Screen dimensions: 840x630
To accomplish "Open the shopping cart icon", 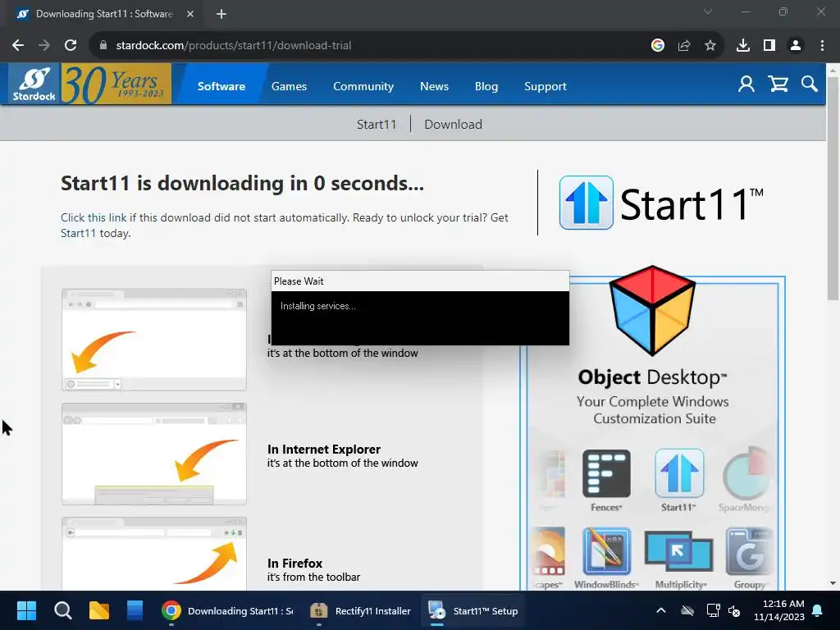I will coord(778,84).
